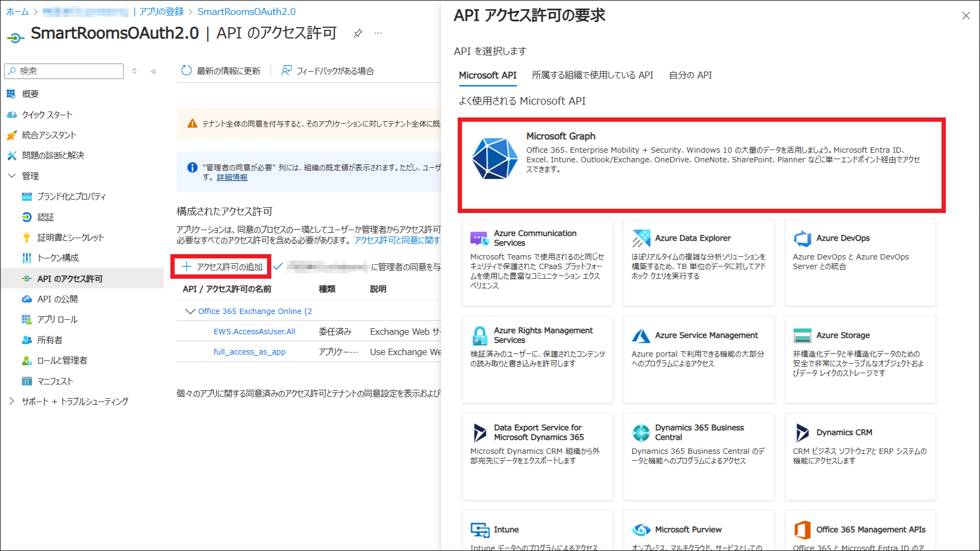Click the pin icon beside the page title
Image resolution: width=980 pixels, height=551 pixels.
(358, 34)
